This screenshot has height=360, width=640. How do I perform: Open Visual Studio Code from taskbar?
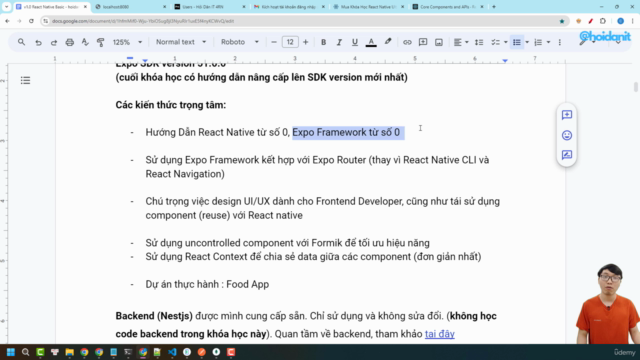[x=172, y=352]
